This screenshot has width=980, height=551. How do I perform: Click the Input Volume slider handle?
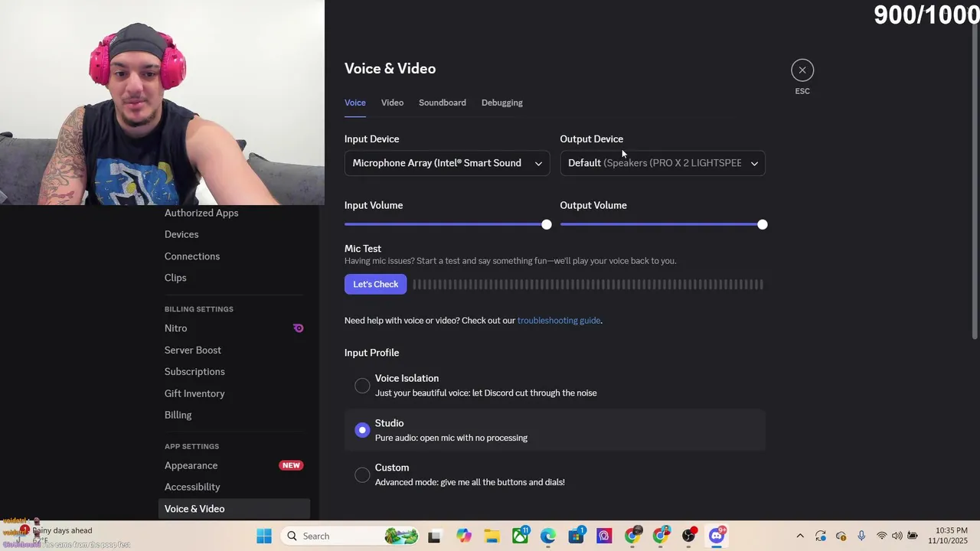pyautogui.click(x=546, y=224)
